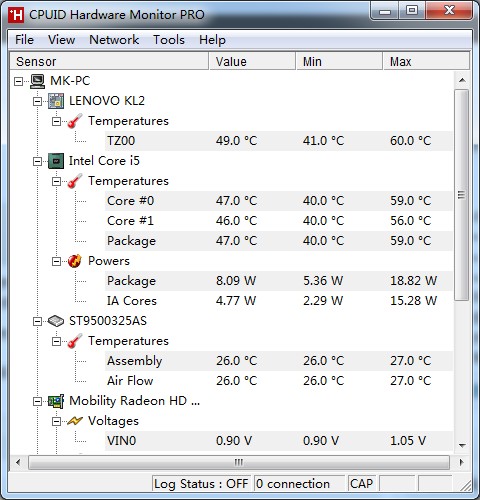Click the Voltages lightning bolt icon
Image resolution: width=480 pixels, height=500 pixels.
75,421
